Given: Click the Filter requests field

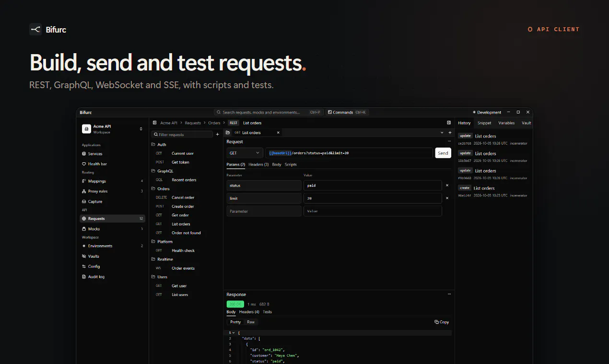Looking at the screenshot, I should (x=182, y=135).
